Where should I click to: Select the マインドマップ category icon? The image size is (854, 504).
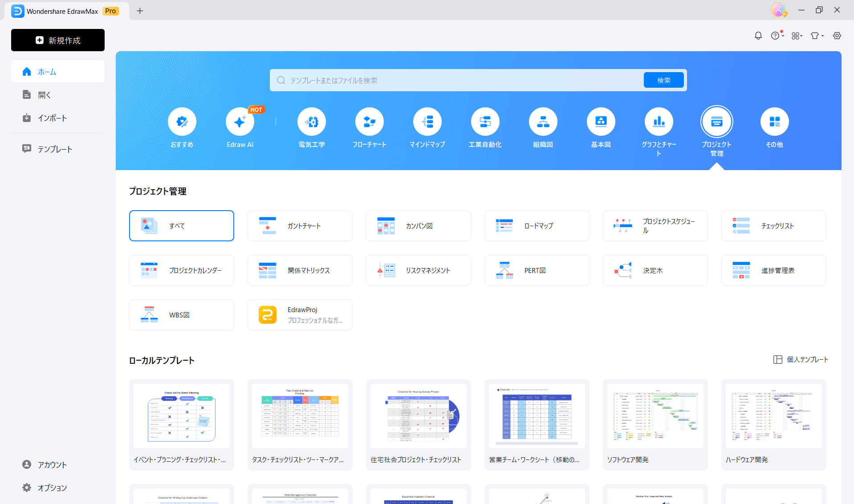[427, 122]
